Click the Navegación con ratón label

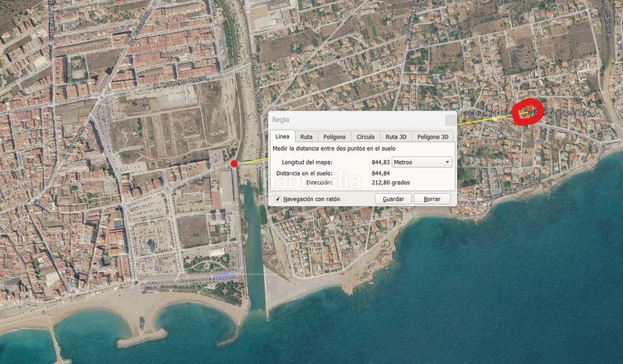click(311, 199)
